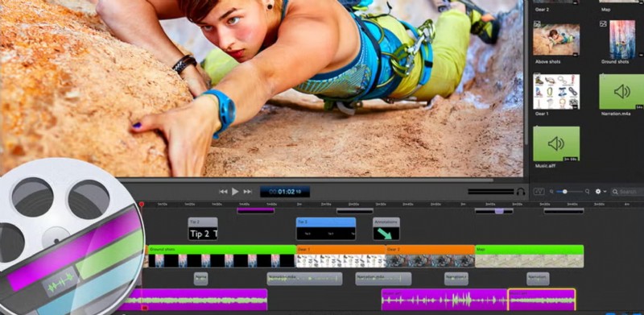Screen dimensions: 644x315
Task: Select the orange Gear 1 timeline clip
Action: (x=341, y=256)
